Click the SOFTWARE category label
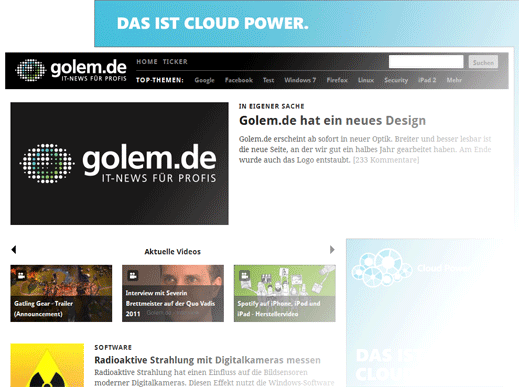 [113, 347]
